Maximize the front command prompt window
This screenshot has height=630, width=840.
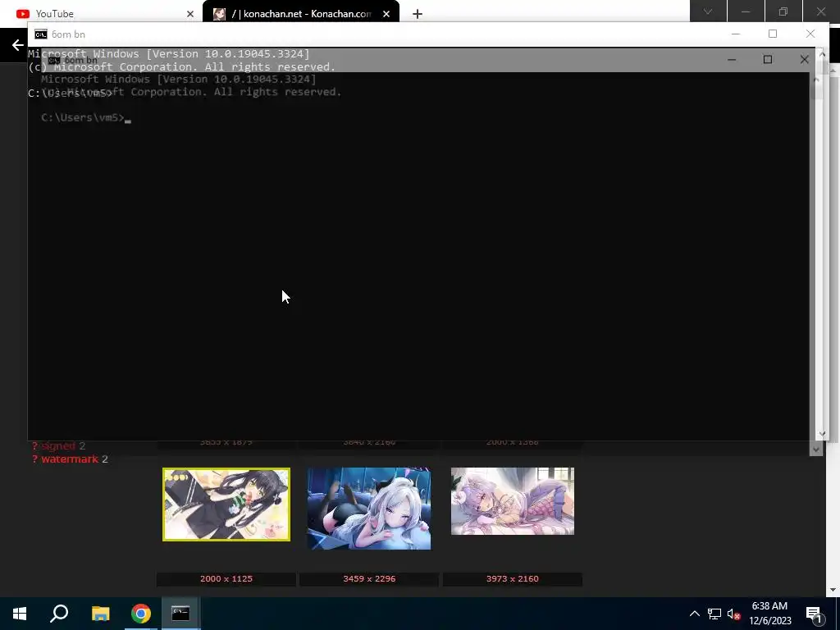tap(773, 34)
